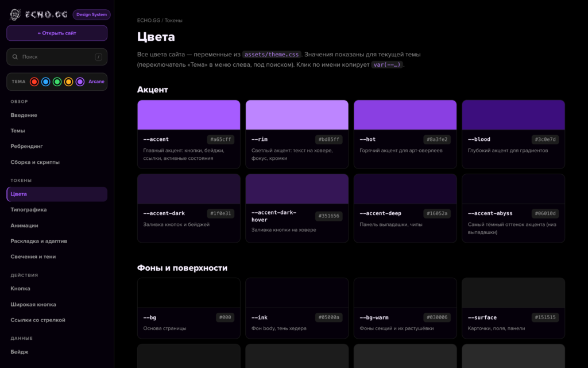This screenshot has height=368, width=588.
Task: Open Раскладка и адаптив in the sidebar
Action: pyautogui.click(x=38, y=241)
